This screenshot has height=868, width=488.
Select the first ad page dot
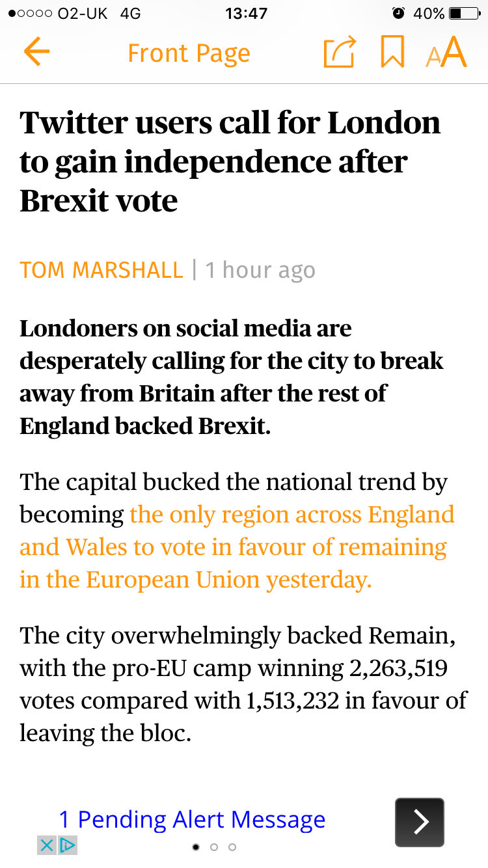tap(196, 847)
